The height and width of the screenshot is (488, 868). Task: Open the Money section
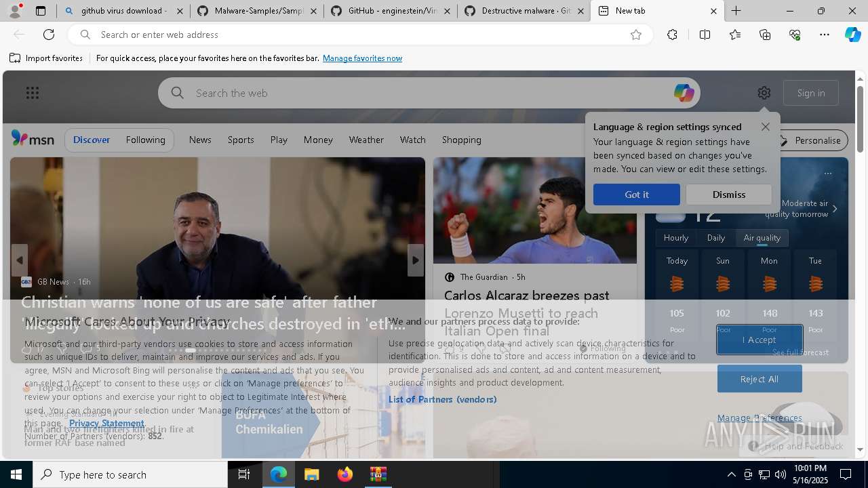[x=318, y=140]
